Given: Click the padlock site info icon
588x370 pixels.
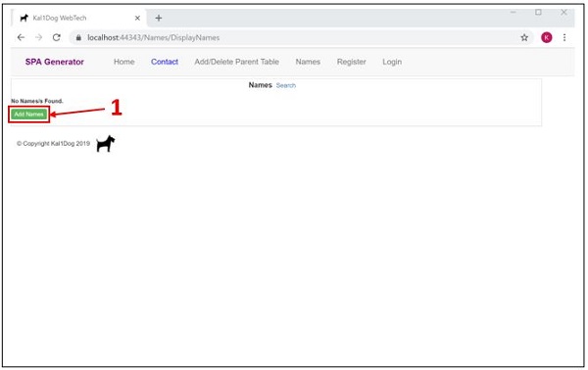Looking at the screenshot, I should [x=78, y=38].
